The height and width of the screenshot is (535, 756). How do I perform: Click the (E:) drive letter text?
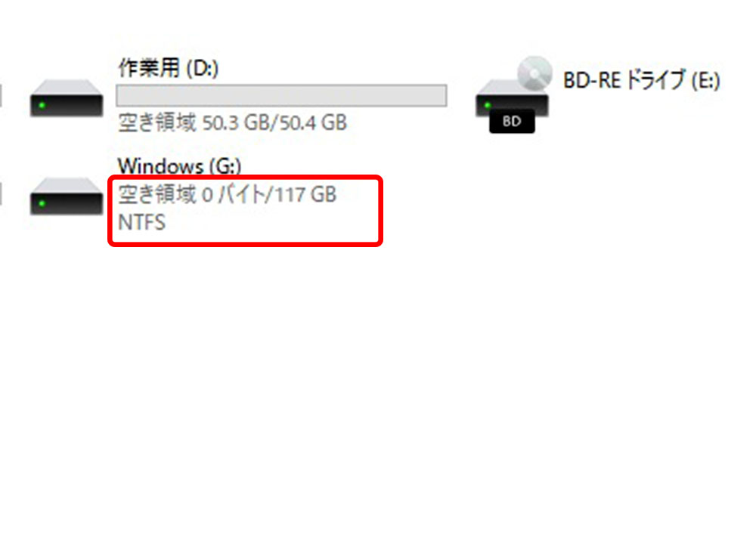point(706,81)
